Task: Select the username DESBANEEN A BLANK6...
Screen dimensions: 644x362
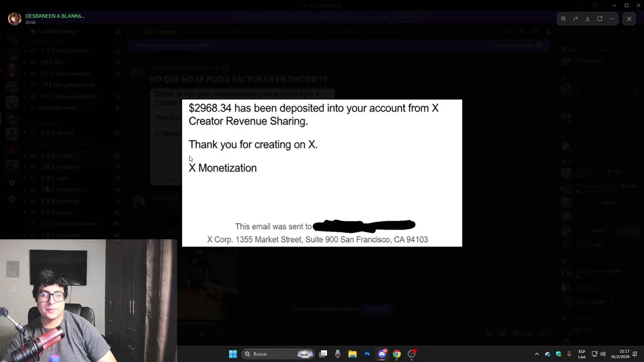Action: click(55, 16)
